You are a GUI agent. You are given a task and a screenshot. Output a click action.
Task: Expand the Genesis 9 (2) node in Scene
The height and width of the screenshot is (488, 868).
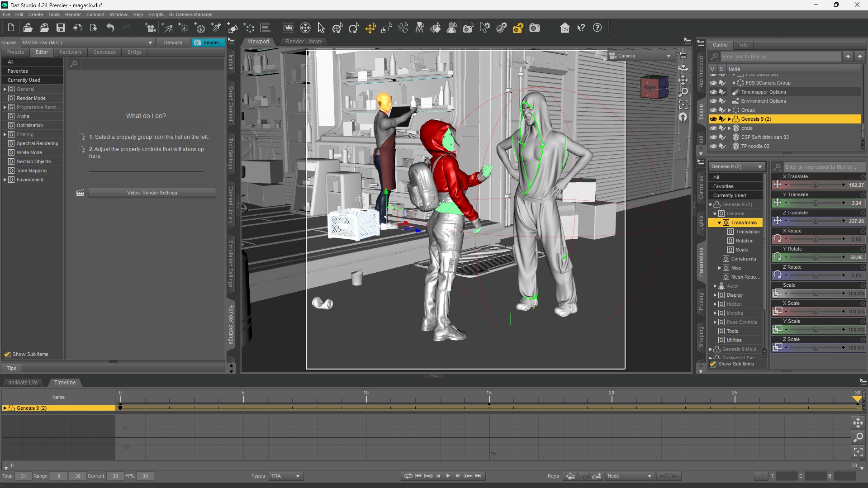[729, 119]
